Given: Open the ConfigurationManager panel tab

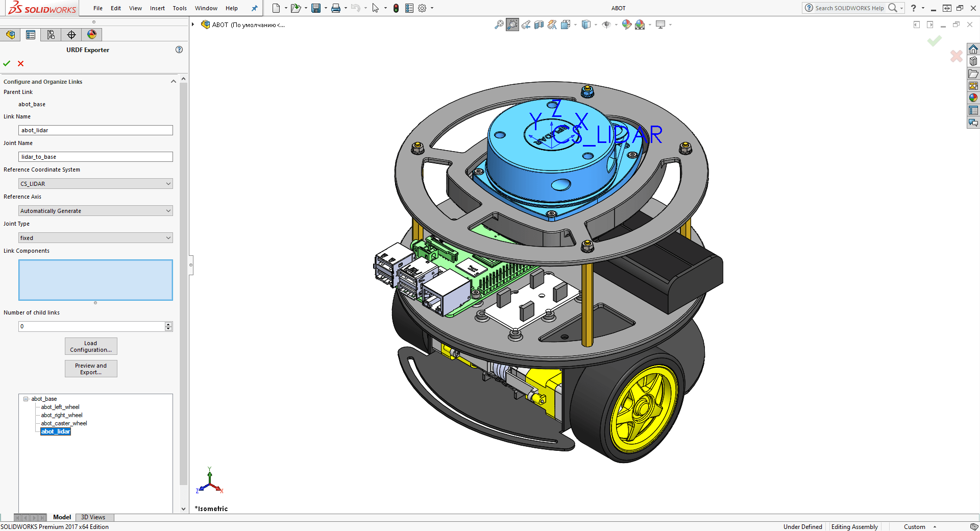Looking at the screenshot, I should coord(51,34).
